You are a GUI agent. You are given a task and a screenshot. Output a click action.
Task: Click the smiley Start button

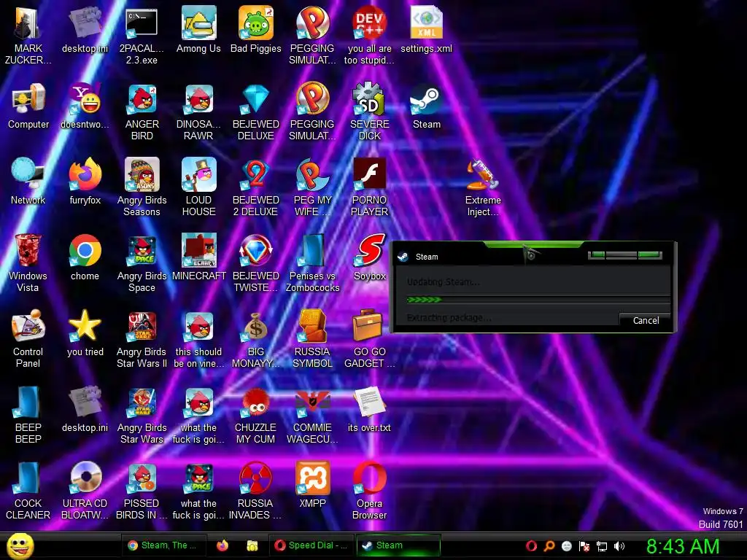pyautogui.click(x=20, y=545)
